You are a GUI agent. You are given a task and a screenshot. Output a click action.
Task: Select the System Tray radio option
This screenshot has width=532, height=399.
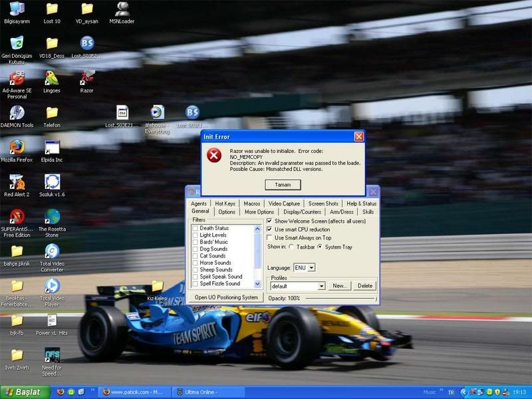(x=320, y=247)
